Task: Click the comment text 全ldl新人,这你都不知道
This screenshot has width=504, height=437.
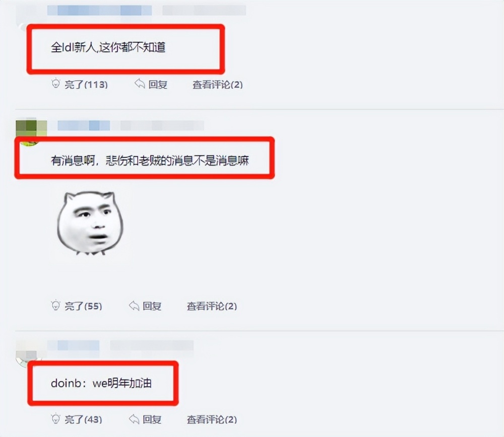Action: pos(108,47)
